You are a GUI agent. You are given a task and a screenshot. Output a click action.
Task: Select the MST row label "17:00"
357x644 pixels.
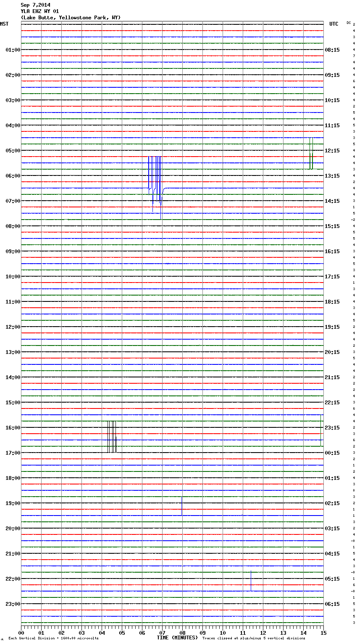pyautogui.click(x=13, y=453)
